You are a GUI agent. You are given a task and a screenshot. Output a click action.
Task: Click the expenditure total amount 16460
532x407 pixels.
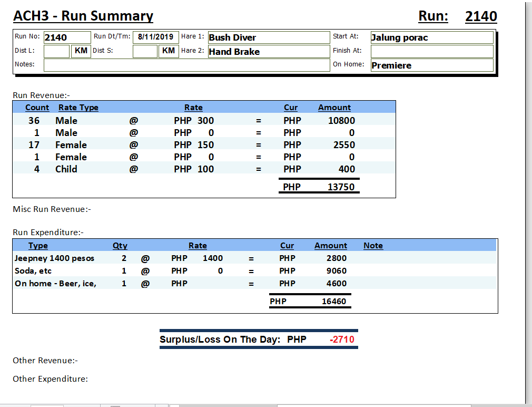click(334, 302)
